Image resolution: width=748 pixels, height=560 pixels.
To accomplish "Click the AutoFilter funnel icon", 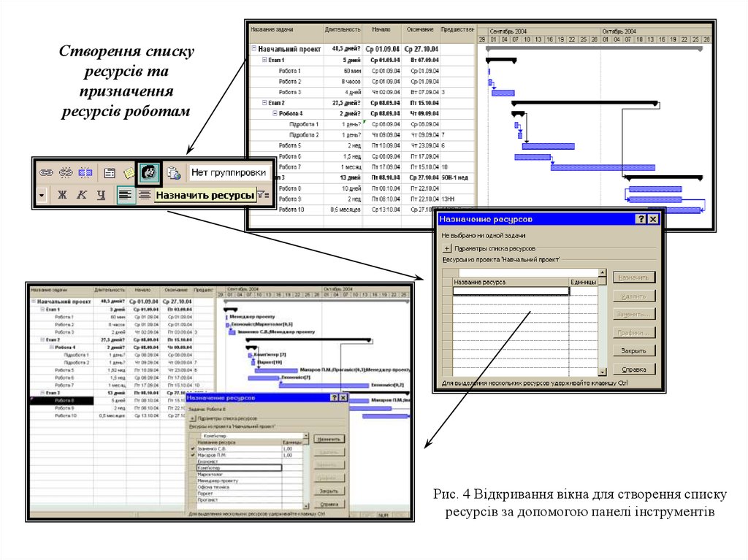I will tap(263, 195).
